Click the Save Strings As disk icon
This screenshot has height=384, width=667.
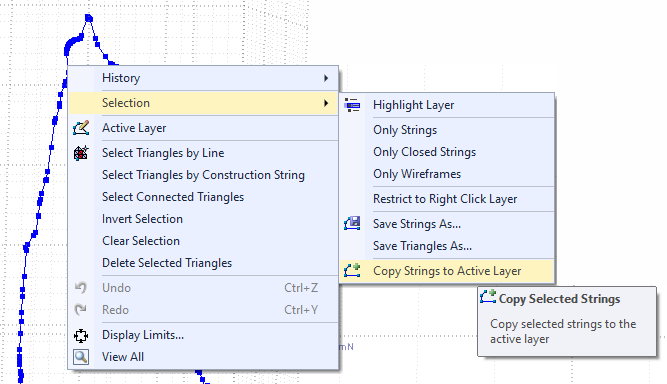[x=352, y=224]
